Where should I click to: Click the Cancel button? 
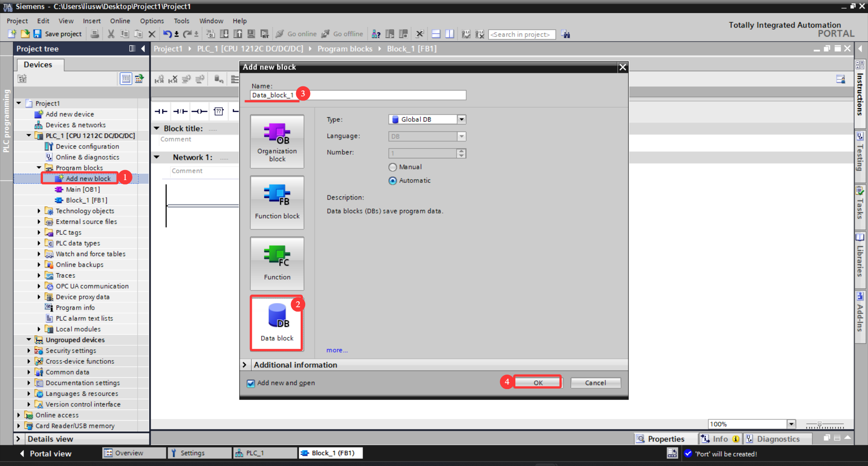[x=595, y=383]
